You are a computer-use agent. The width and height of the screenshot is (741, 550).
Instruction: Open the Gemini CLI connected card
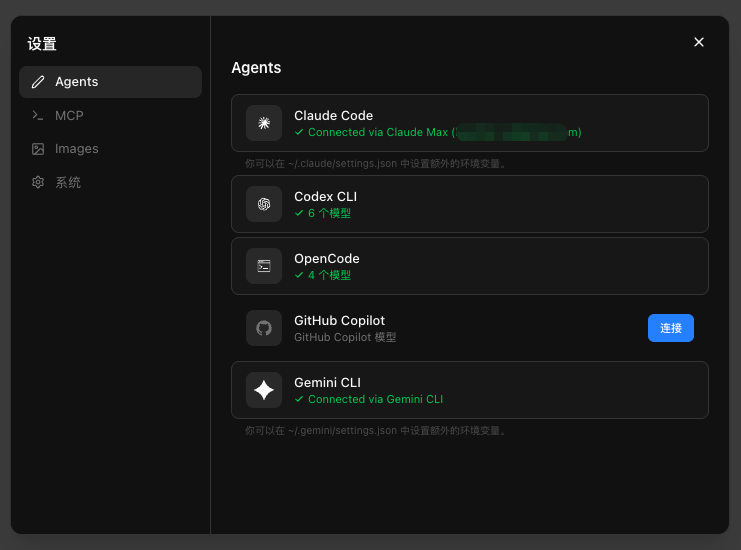tap(470, 390)
